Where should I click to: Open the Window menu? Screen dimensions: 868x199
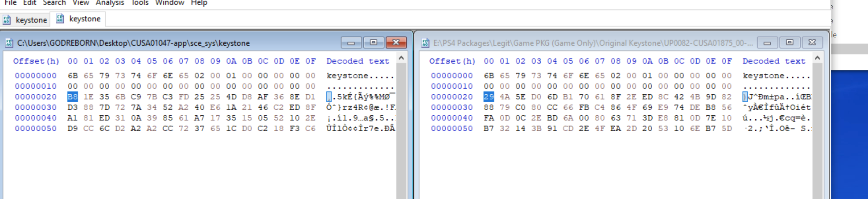coord(170,3)
